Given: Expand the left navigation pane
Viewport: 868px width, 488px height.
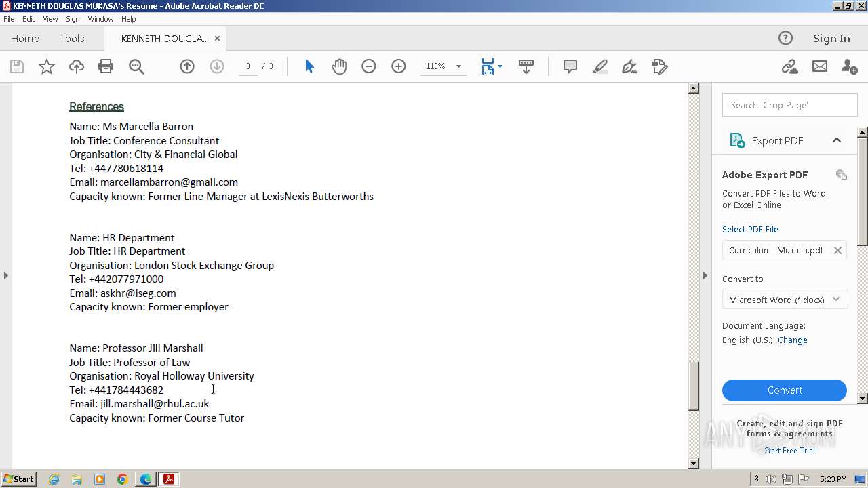Looking at the screenshot, I should [x=5, y=275].
